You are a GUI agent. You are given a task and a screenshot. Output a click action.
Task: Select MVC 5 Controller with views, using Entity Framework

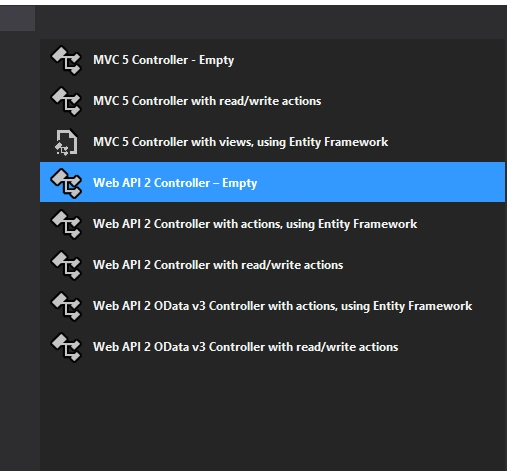point(272,142)
